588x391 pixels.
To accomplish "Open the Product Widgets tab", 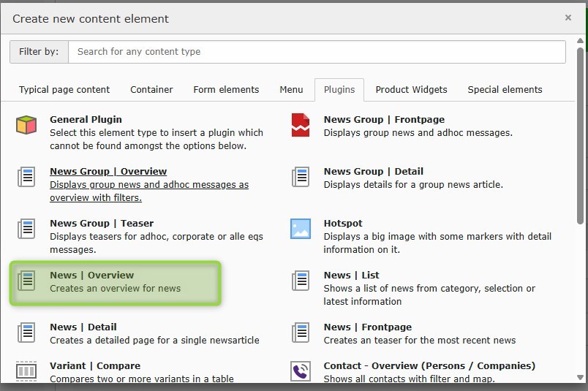I will coord(411,90).
